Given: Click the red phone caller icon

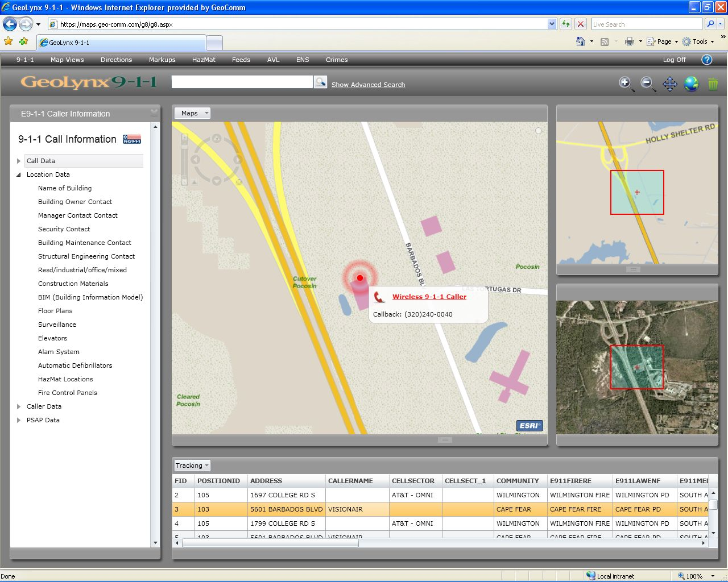Looking at the screenshot, I should [x=379, y=297].
